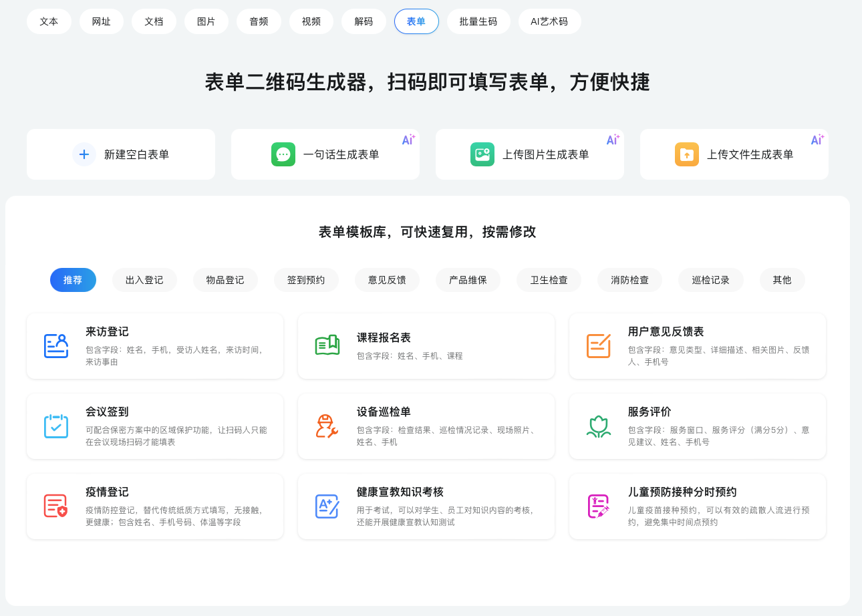Open the 解码 tab

coord(364,21)
